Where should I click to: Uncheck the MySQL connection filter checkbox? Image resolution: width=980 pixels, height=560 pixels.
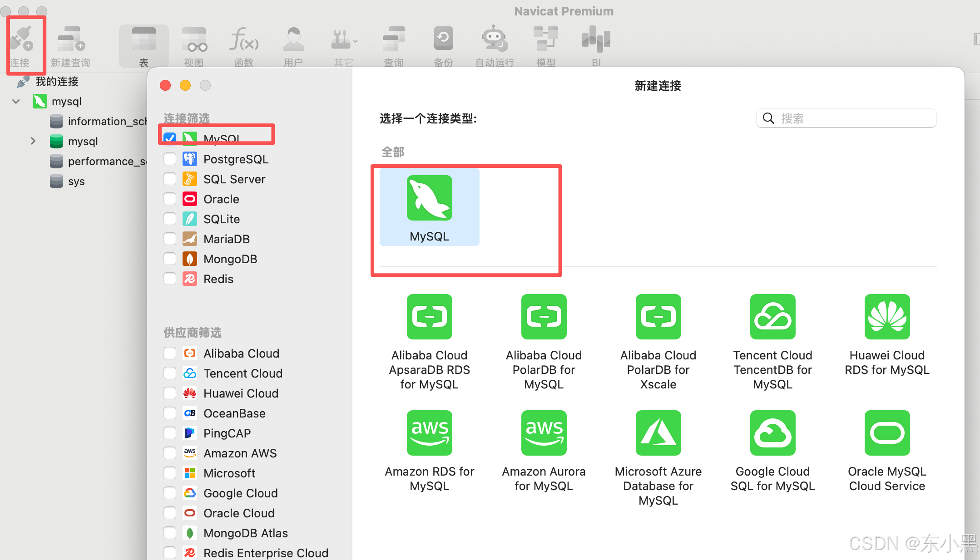pyautogui.click(x=170, y=138)
